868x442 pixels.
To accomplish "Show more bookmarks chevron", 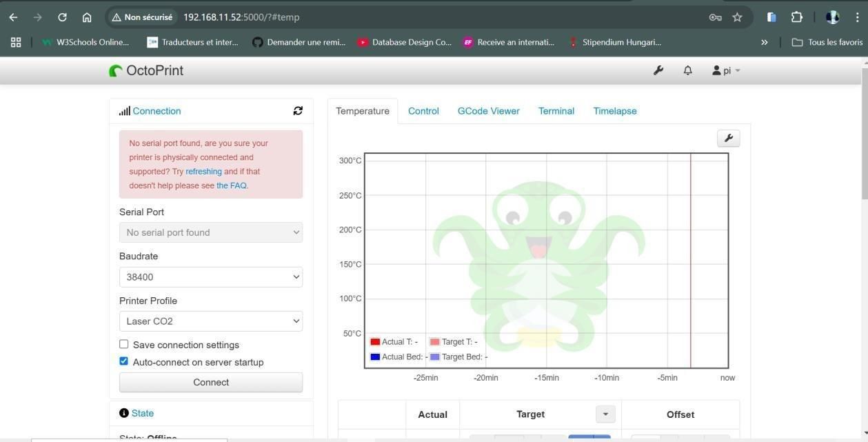I will tap(764, 42).
